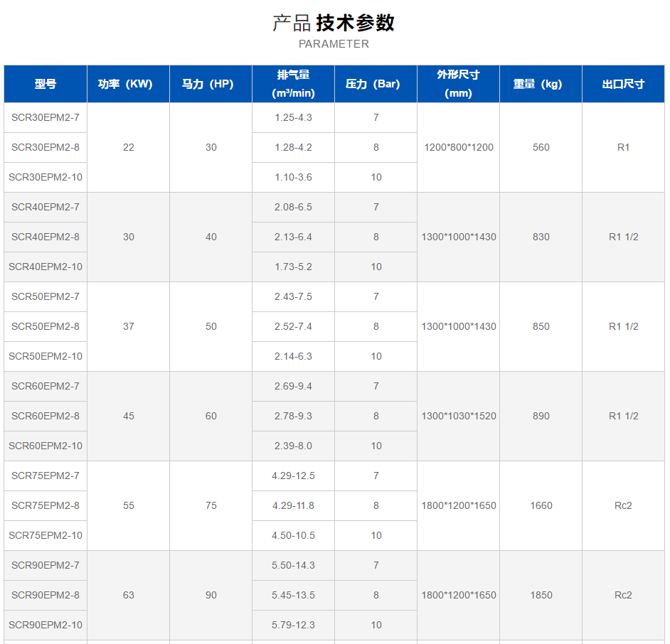Select the SCR50EPM2-10 model row

[46, 356]
